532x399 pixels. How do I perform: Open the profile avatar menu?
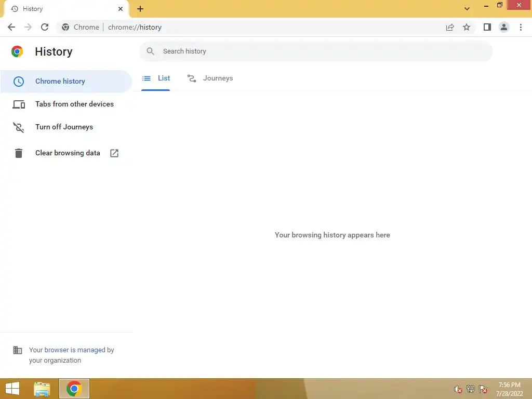tap(504, 27)
